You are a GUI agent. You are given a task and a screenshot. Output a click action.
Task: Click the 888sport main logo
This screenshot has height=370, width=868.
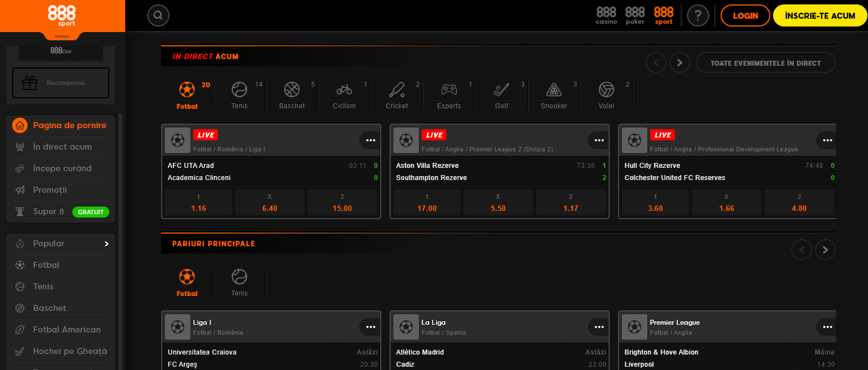click(x=62, y=15)
